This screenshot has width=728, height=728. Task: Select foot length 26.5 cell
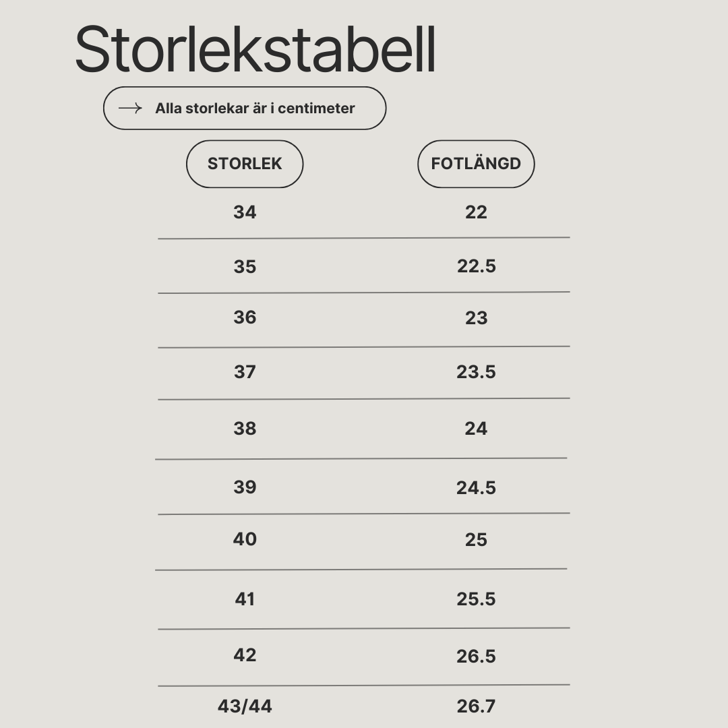coord(476,656)
